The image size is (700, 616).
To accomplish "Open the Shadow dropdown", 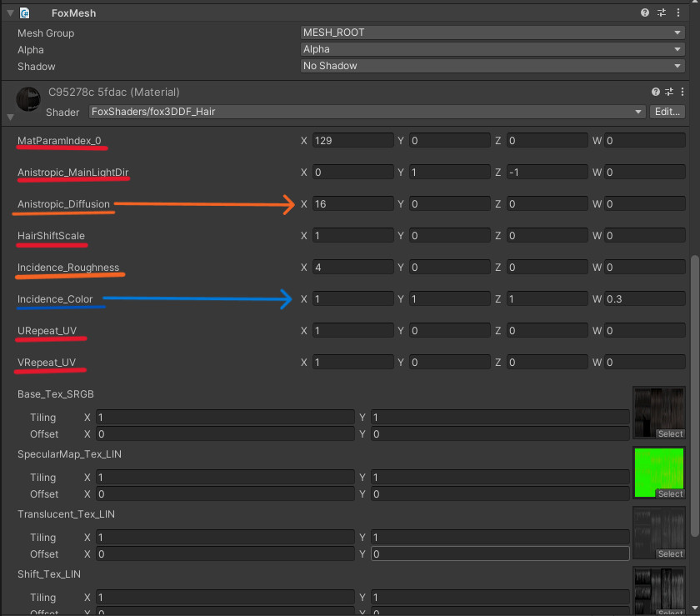I will point(492,66).
